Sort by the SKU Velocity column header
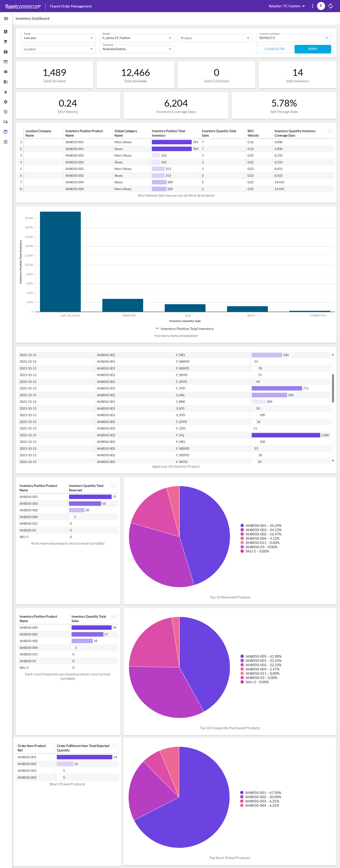The width and height of the screenshot is (340, 868). (x=253, y=133)
